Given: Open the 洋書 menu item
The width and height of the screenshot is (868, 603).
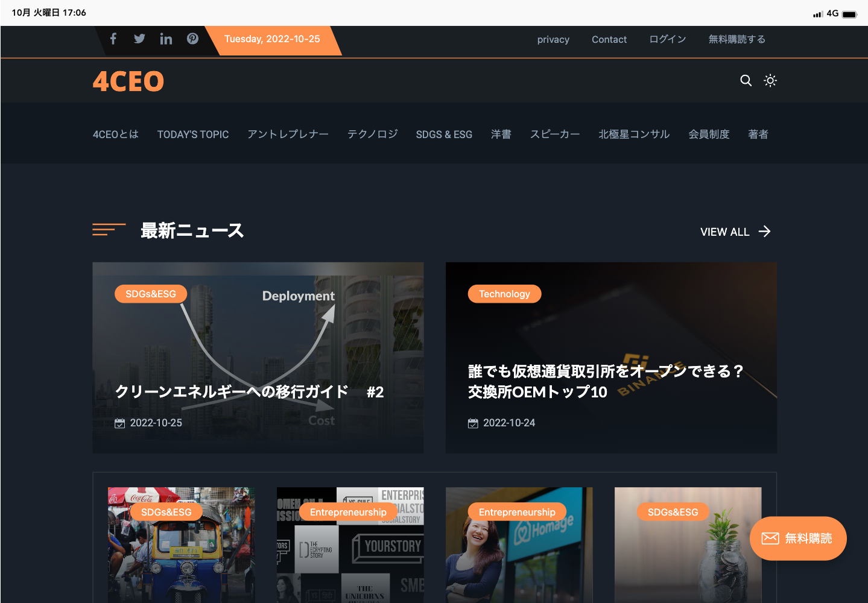Looking at the screenshot, I should (x=501, y=134).
